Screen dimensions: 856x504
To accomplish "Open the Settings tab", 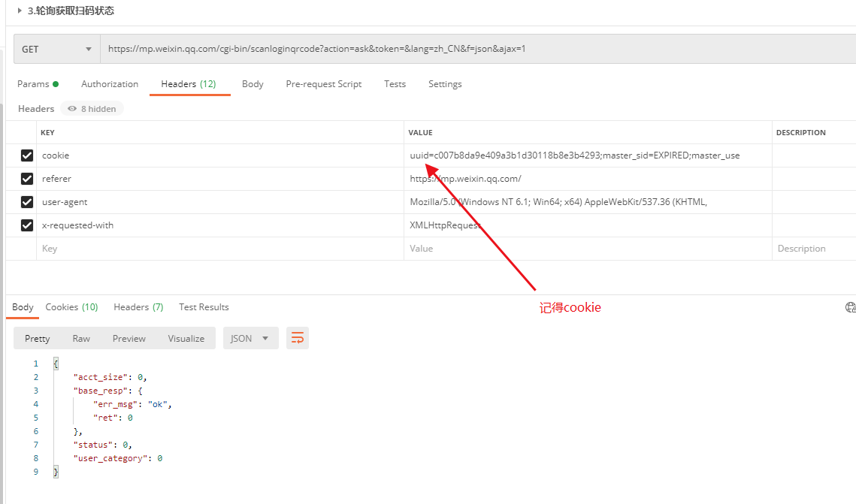I will click(445, 84).
